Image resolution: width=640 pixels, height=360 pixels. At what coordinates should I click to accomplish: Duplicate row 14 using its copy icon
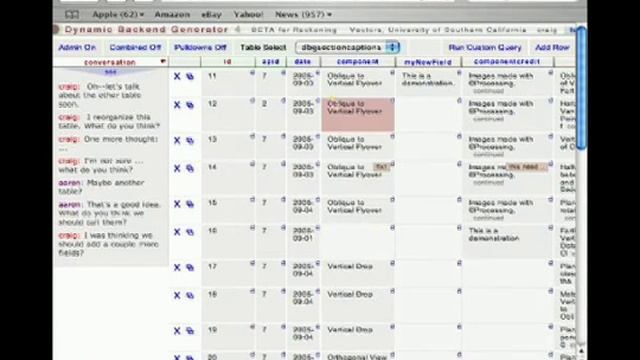tap(190, 168)
